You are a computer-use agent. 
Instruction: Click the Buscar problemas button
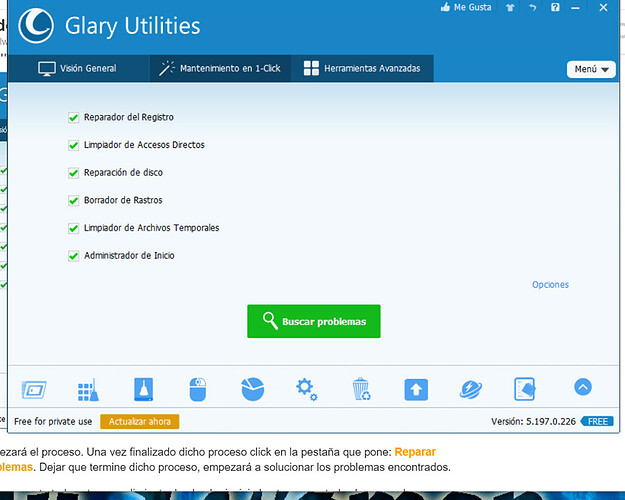point(314,321)
